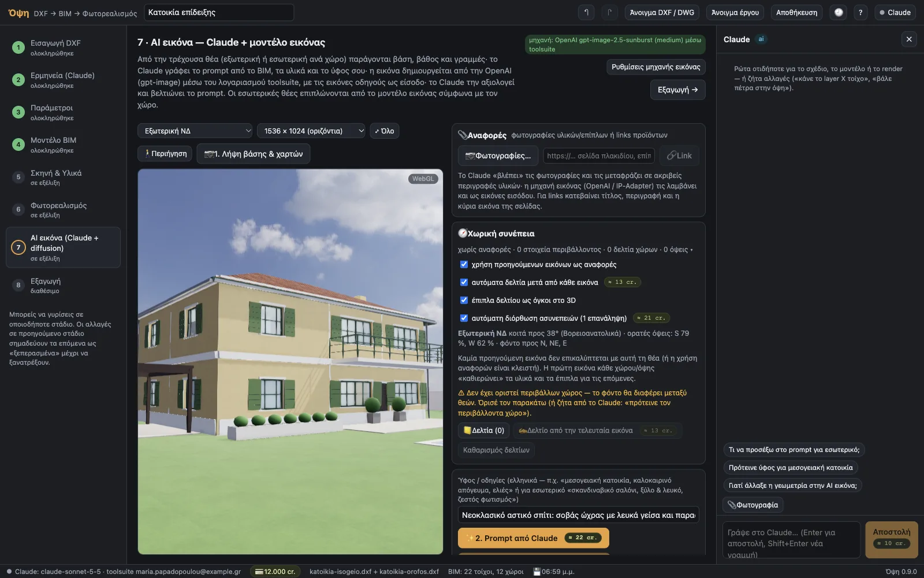Open the Εξωτερική ΝΔ view dropdown

click(x=195, y=131)
